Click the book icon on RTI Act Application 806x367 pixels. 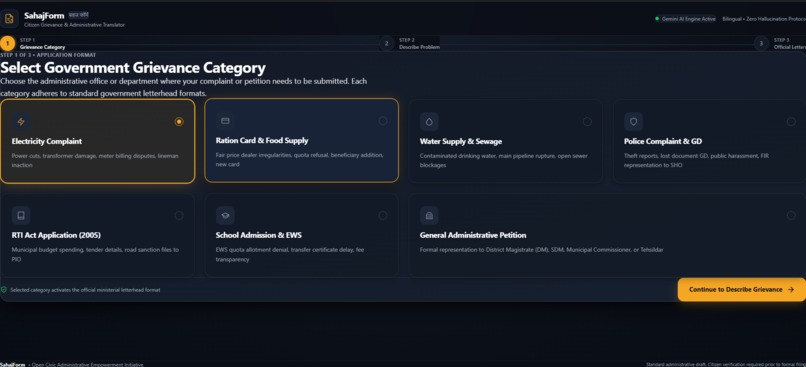(x=21, y=216)
